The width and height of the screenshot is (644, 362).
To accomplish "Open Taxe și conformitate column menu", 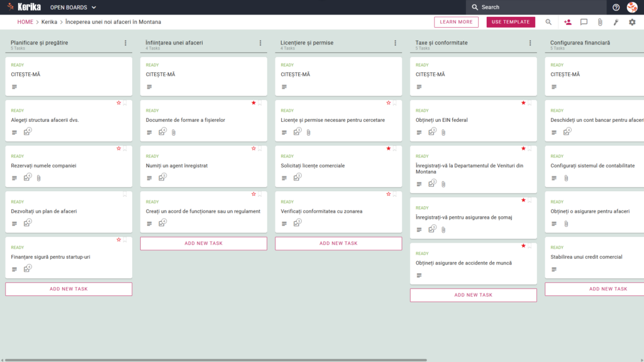I will [x=530, y=43].
